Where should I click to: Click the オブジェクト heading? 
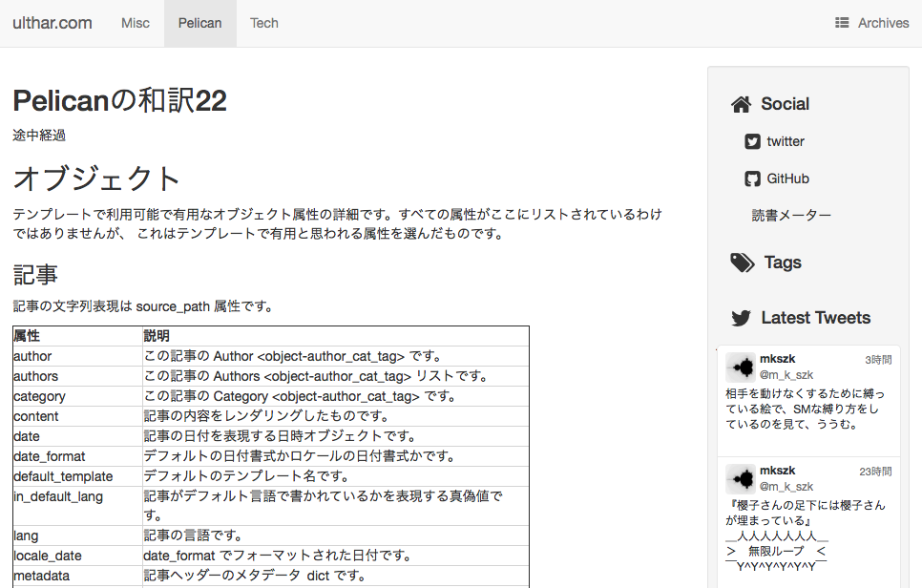coord(96,178)
